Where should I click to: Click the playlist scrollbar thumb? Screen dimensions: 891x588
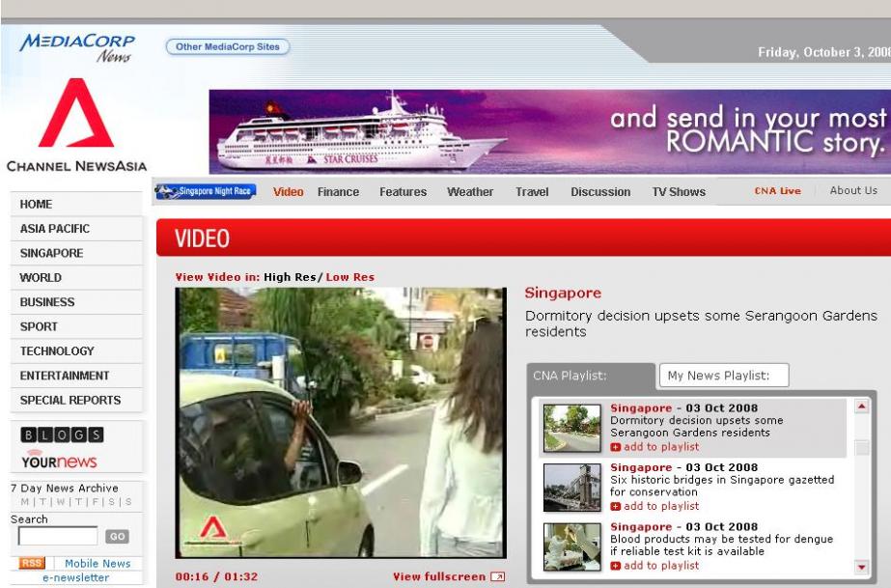[x=861, y=447]
